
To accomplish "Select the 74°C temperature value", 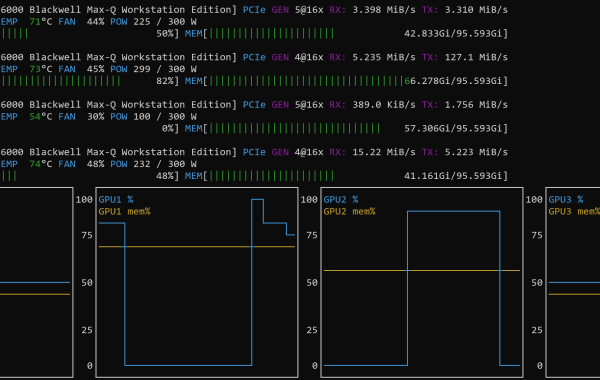I will click(41, 164).
